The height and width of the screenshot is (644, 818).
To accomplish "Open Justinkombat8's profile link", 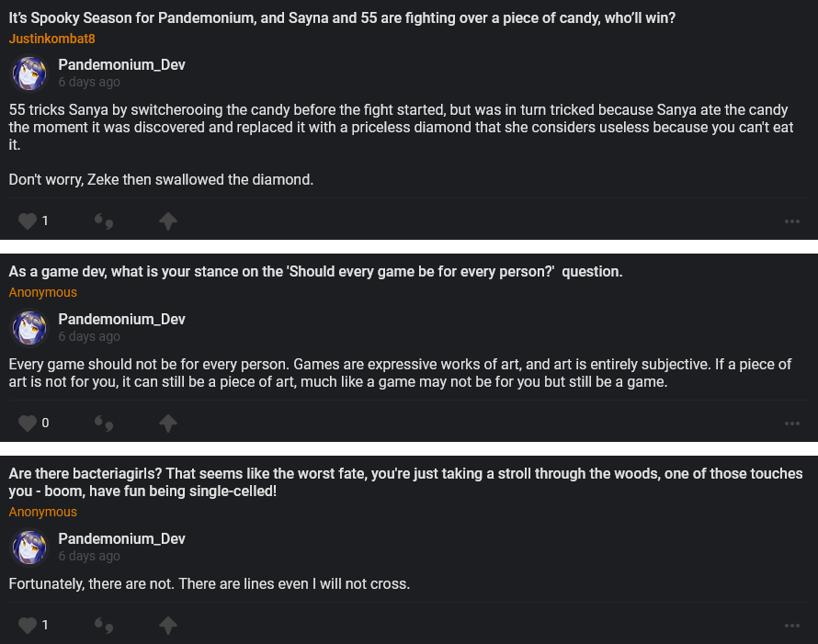I will 52,39.
